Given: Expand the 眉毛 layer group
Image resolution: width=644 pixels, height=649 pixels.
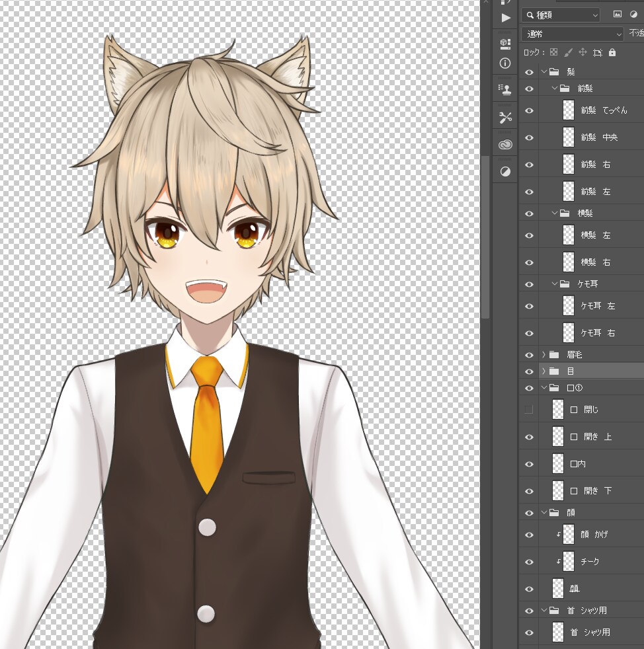Looking at the screenshot, I should pyautogui.click(x=543, y=355).
